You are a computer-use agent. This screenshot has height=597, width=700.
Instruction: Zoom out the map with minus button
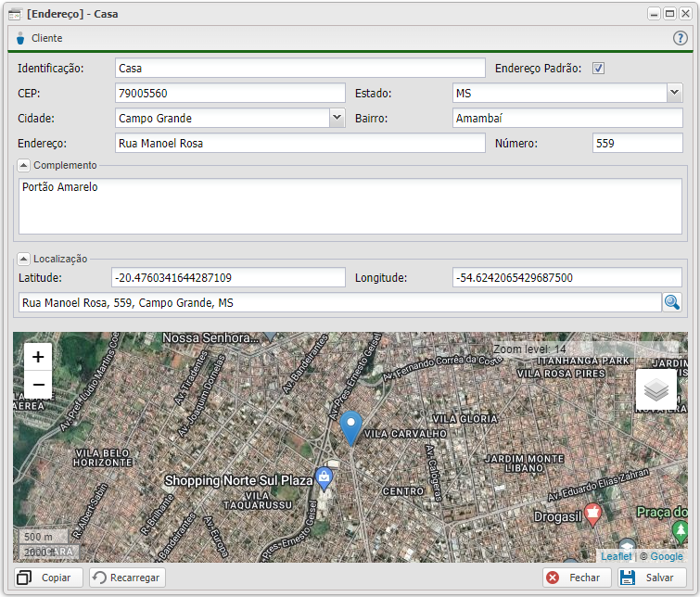pyautogui.click(x=38, y=384)
